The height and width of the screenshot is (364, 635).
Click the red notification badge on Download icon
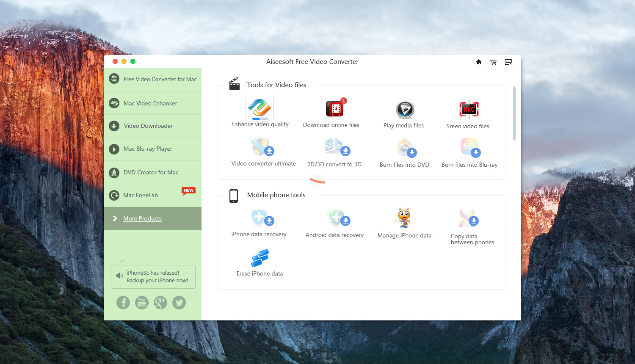(344, 101)
